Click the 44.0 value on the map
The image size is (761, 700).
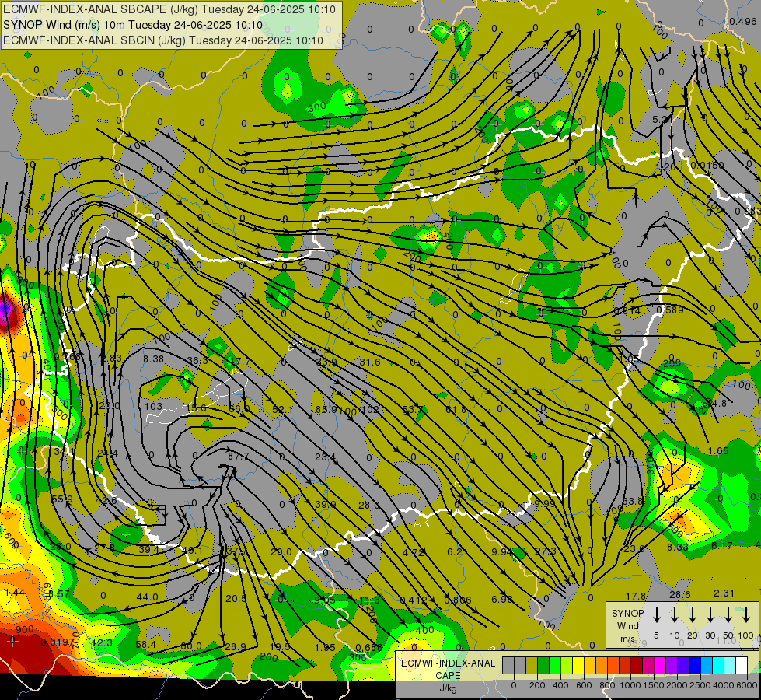pos(147,597)
